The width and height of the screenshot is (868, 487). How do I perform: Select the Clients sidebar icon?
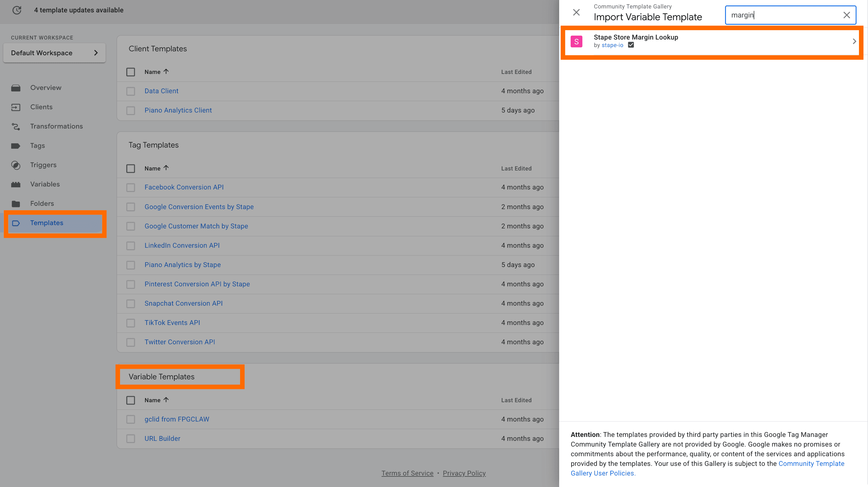tap(16, 107)
